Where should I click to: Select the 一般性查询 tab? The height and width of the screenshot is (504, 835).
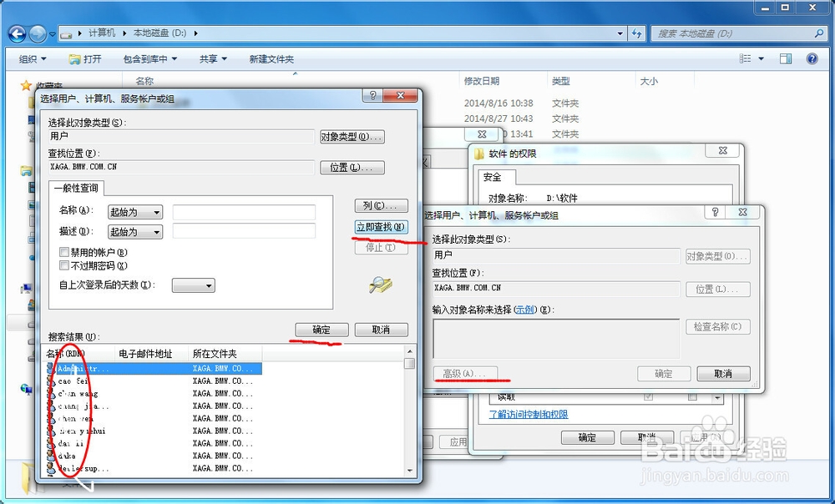tap(77, 188)
